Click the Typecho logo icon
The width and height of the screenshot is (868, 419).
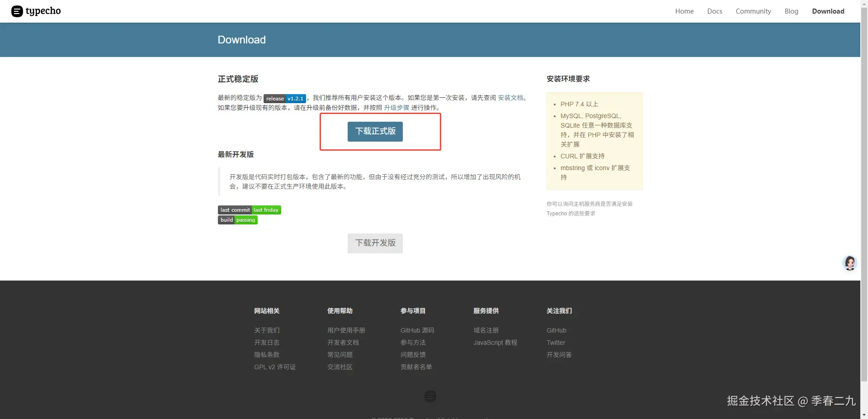[x=17, y=11]
